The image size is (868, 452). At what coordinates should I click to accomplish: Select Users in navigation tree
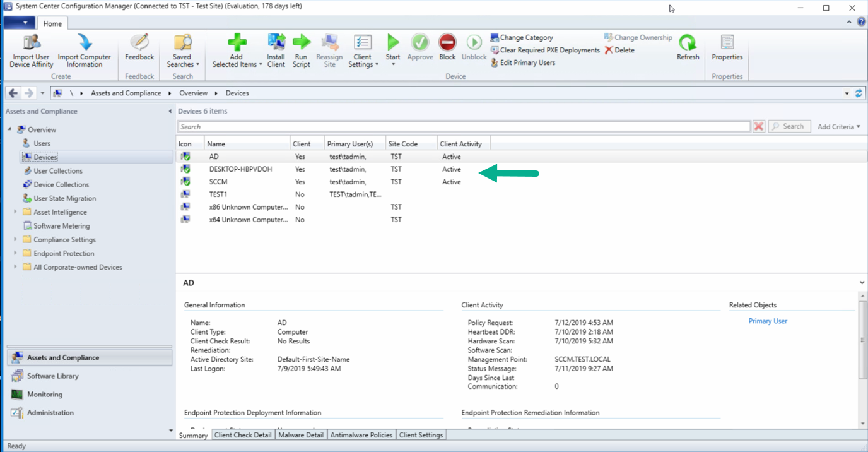[42, 143]
